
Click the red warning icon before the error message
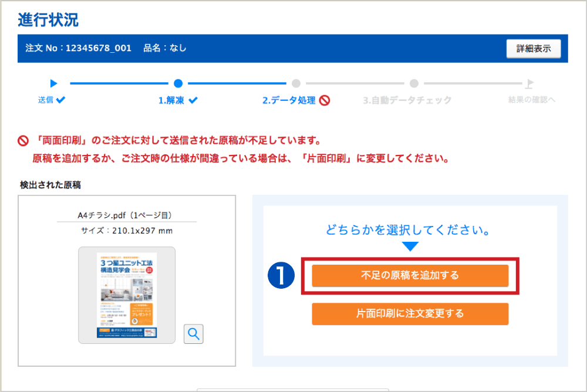point(23,141)
